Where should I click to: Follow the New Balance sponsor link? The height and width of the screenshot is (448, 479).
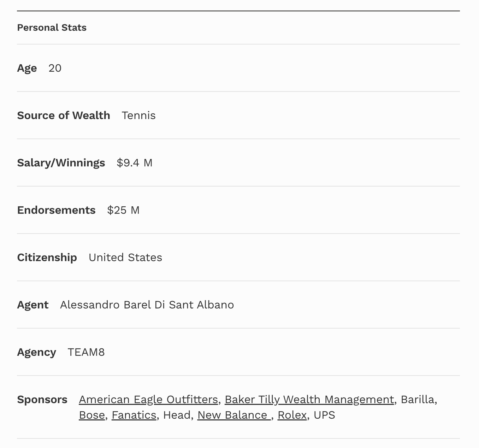(234, 415)
